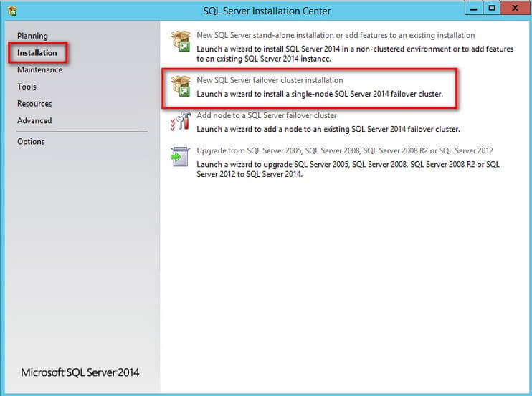The image size is (532, 396).
Task: Maximize the SQL Server Installation Center window
Action: (x=492, y=8)
